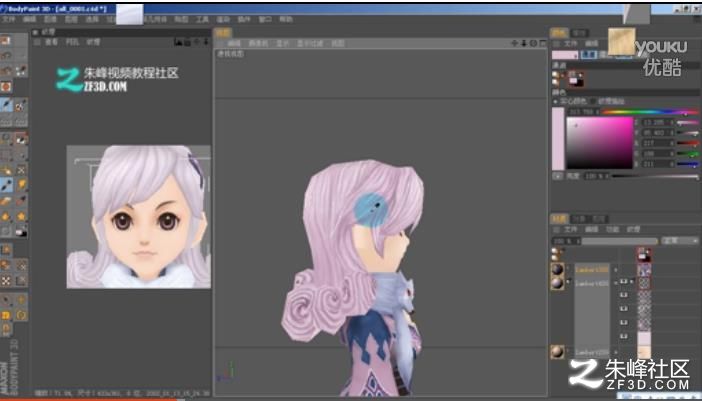Open the 文件 menu in the color panel
The width and height of the screenshot is (702, 401).
point(570,43)
